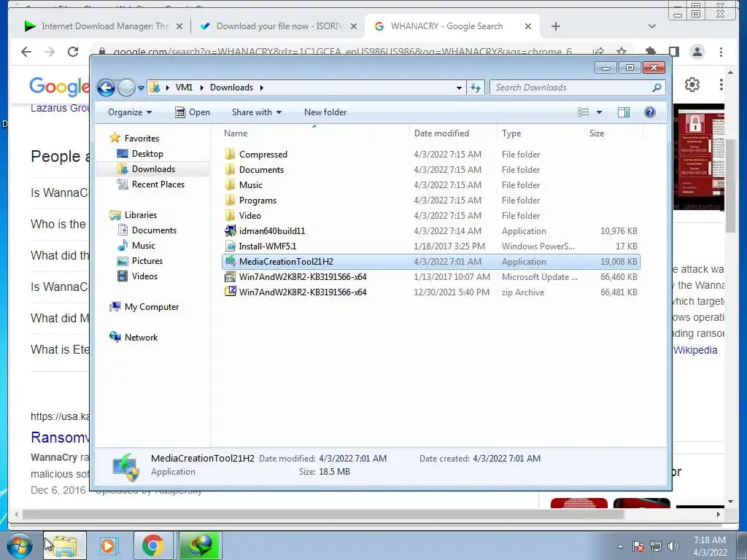Open recent locations dropdown beside nav arrows
Screen dimensions: 747x560
click(141, 88)
